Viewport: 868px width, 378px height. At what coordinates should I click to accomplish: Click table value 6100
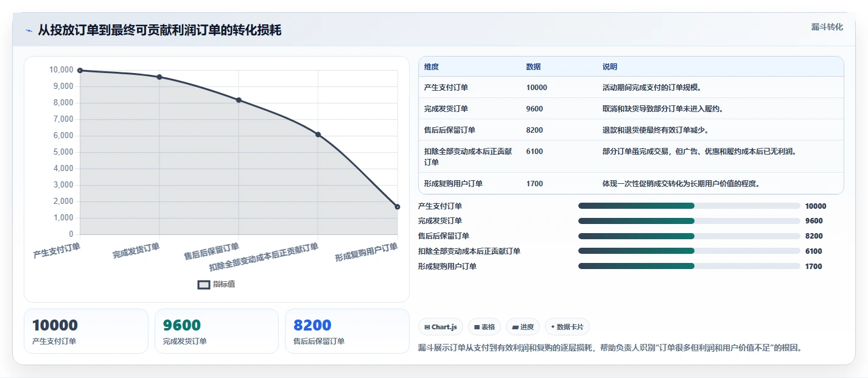click(535, 152)
